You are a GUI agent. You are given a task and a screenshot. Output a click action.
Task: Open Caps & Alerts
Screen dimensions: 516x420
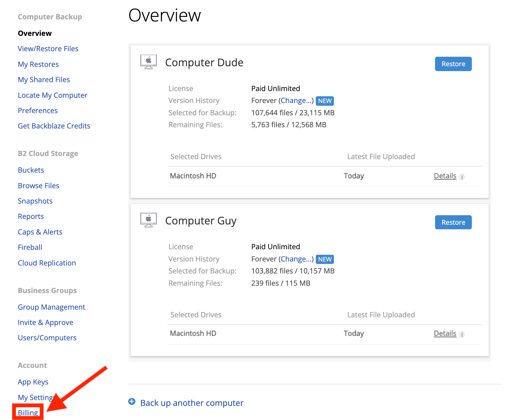[x=40, y=232]
